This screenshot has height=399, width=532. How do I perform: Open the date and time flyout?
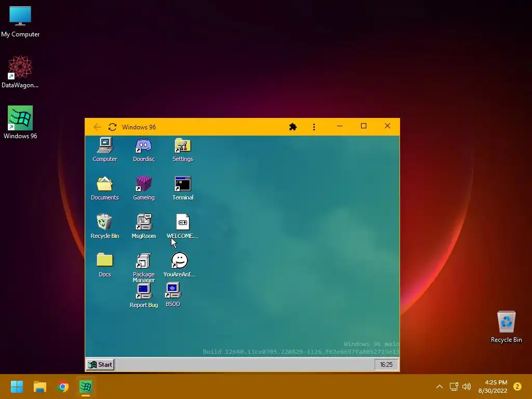pos(493,387)
